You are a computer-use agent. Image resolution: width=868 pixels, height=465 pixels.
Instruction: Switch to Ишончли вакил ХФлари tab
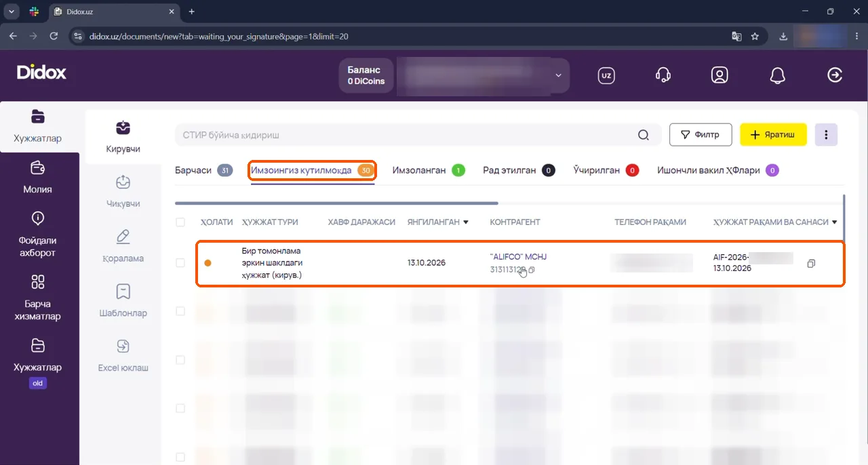[x=718, y=170]
